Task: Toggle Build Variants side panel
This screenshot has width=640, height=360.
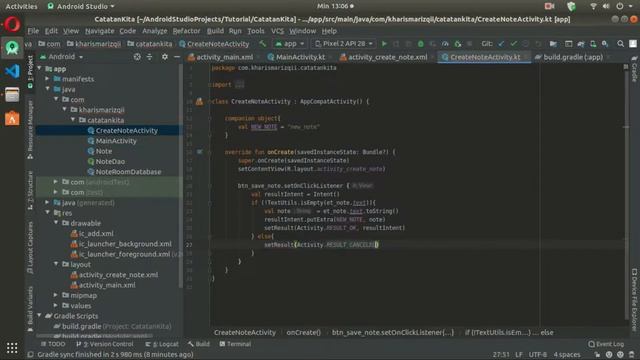Action: (x=30, y=308)
